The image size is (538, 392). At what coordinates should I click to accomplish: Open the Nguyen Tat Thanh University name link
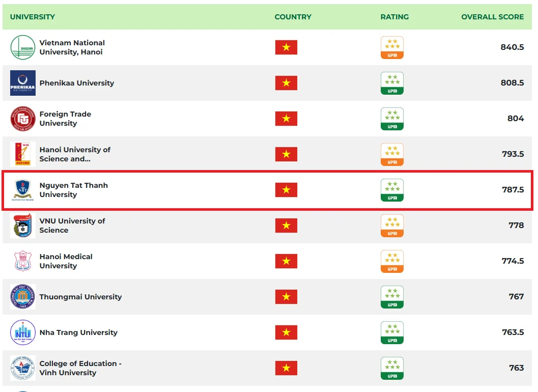pyautogui.click(x=73, y=190)
